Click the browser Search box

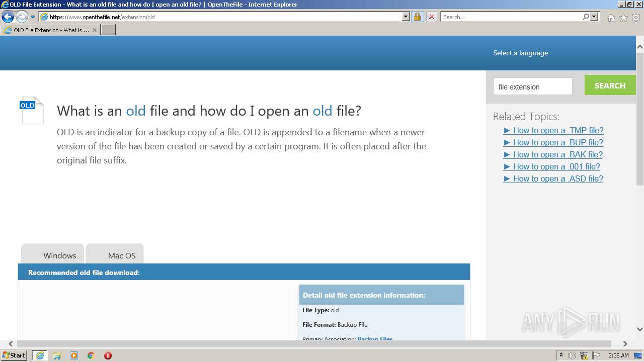(x=511, y=17)
